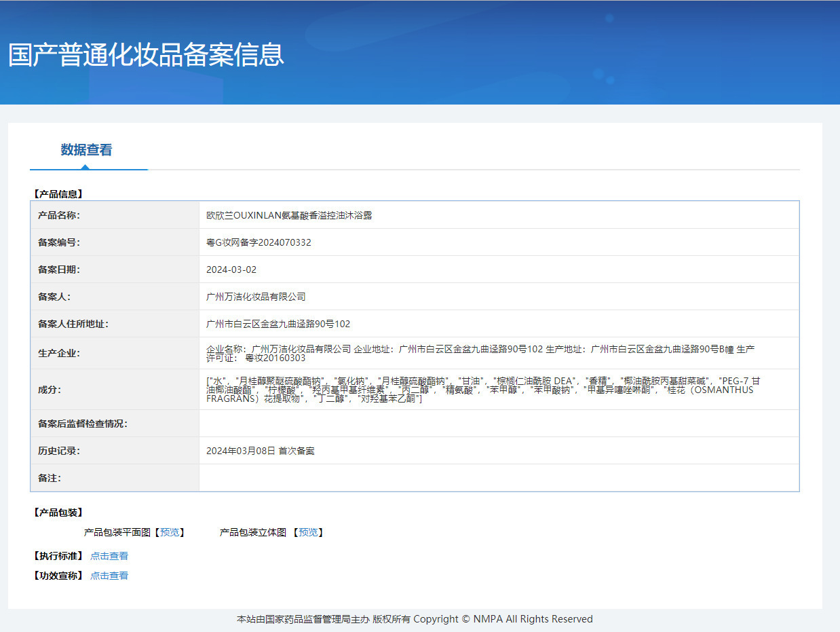Select filing number 粤G妆网备字2024070332

click(x=259, y=242)
